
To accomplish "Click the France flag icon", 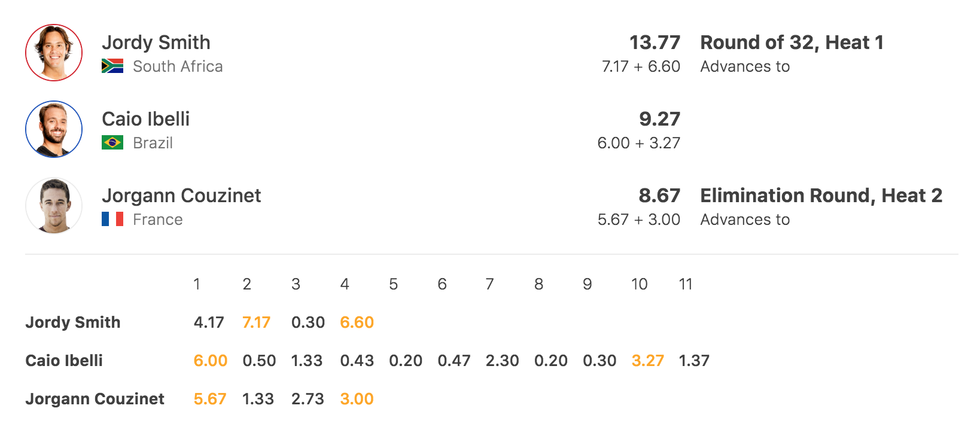I will pyautogui.click(x=112, y=219).
